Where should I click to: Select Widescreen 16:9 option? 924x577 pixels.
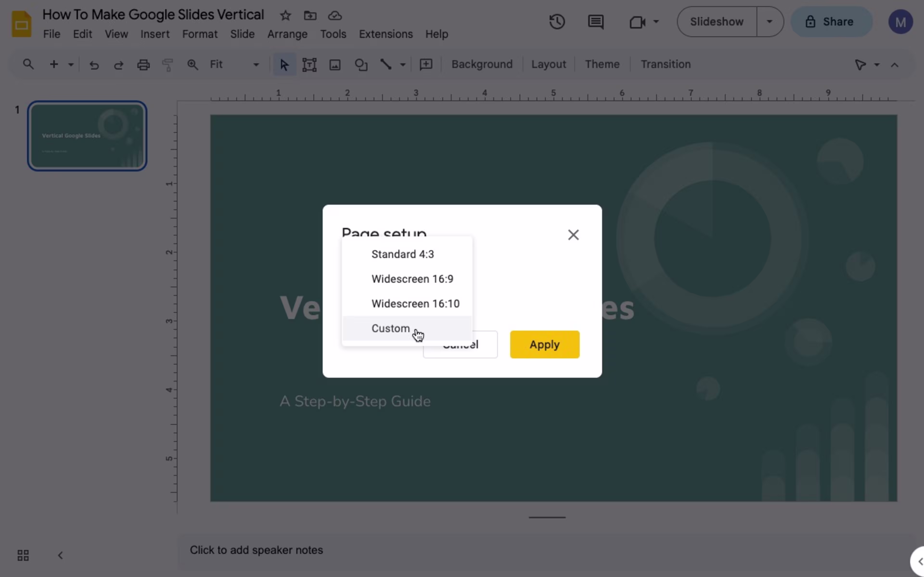pyautogui.click(x=407, y=279)
